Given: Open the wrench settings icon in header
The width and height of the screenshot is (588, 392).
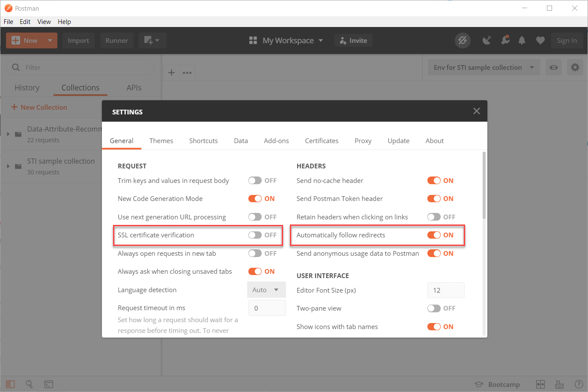Looking at the screenshot, I should pos(505,40).
